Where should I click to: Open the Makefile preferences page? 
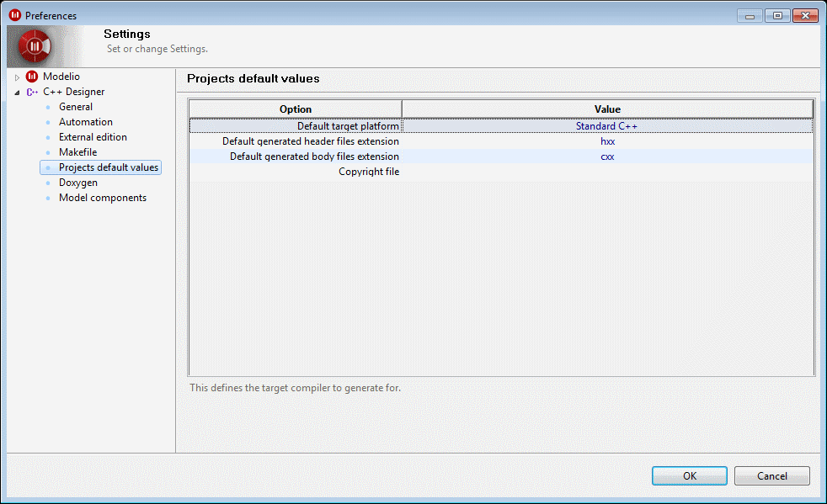[77, 152]
